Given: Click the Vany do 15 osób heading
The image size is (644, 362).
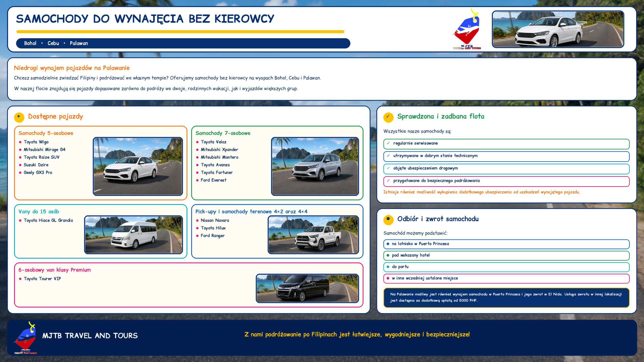Looking at the screenshot, I should tap(39, 212).
